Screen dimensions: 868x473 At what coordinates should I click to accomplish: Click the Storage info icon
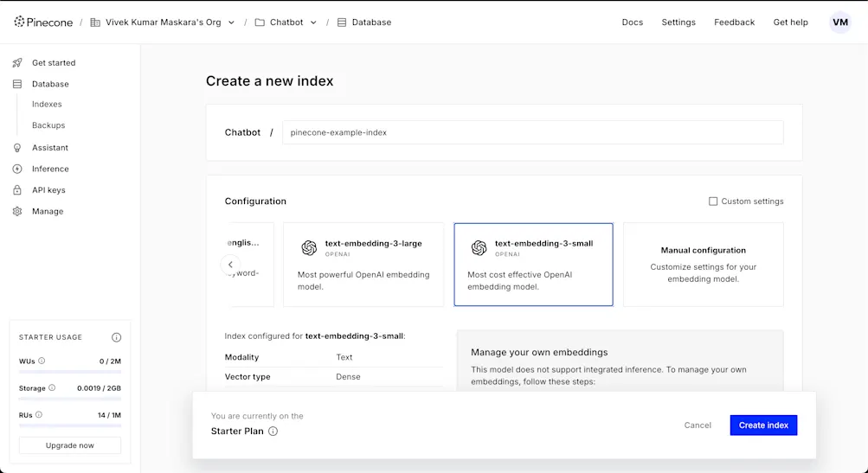coord(52,387)
